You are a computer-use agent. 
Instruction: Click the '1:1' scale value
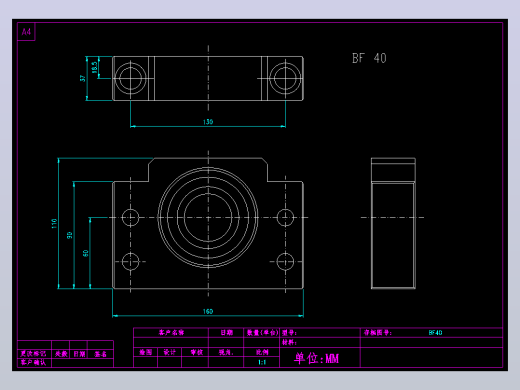pyautogui.click(x=262, y=362)
